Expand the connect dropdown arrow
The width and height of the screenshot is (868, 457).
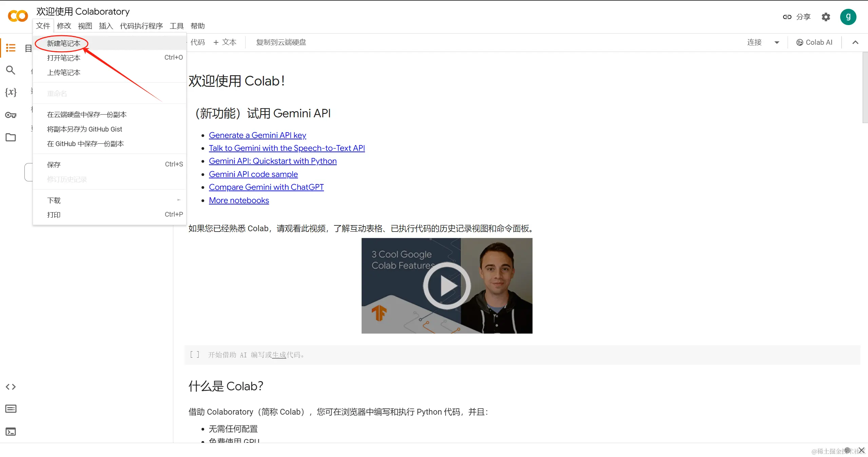[777, 43]
